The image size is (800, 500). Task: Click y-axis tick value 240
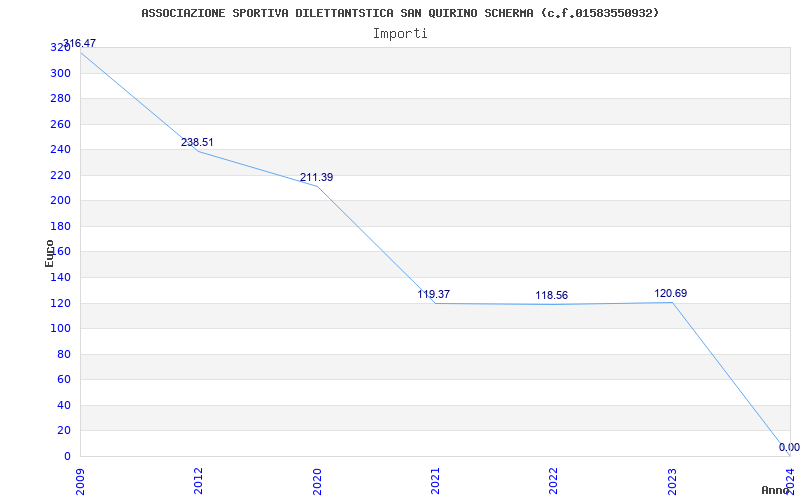(60, 149)
